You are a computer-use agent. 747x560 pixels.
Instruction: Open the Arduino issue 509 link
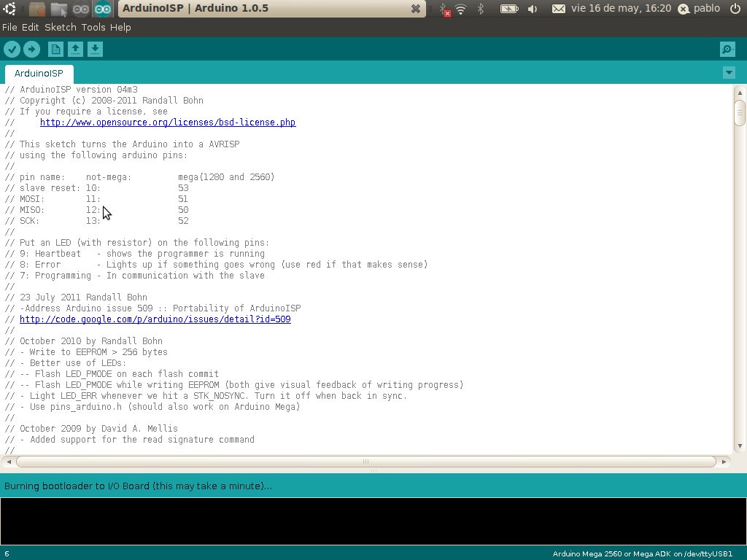[x=155, y=319]
